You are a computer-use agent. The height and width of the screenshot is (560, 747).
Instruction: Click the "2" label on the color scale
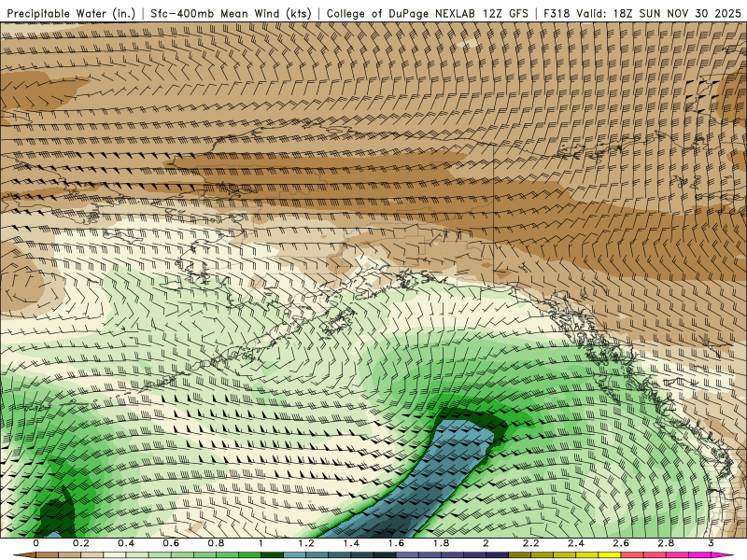(486, 543)
